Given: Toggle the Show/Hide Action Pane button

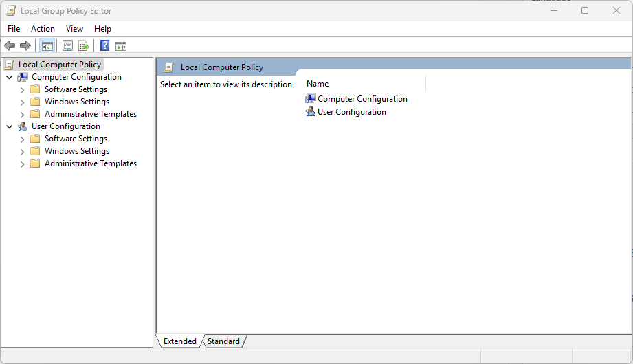Looking at the screenshot, I should [x=121, y=46].
